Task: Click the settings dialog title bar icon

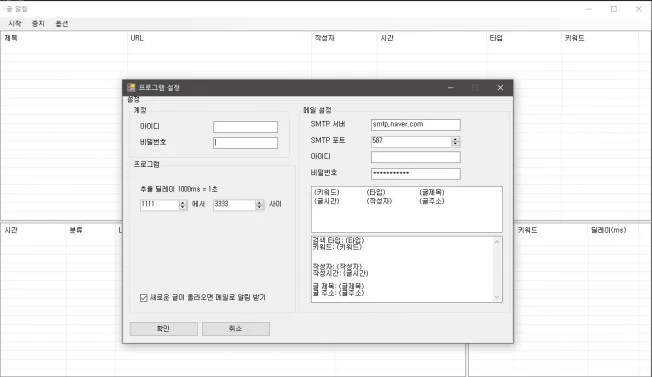Action: pos(131,88)
